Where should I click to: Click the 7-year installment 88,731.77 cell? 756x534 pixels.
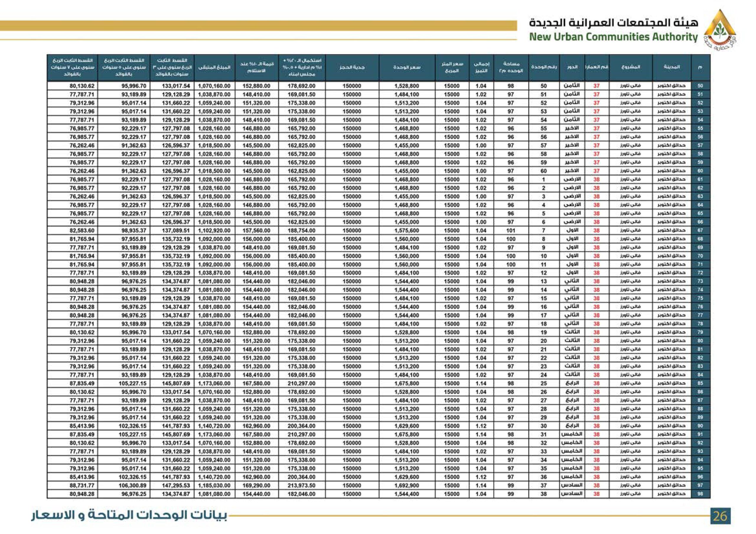point(82,485)
